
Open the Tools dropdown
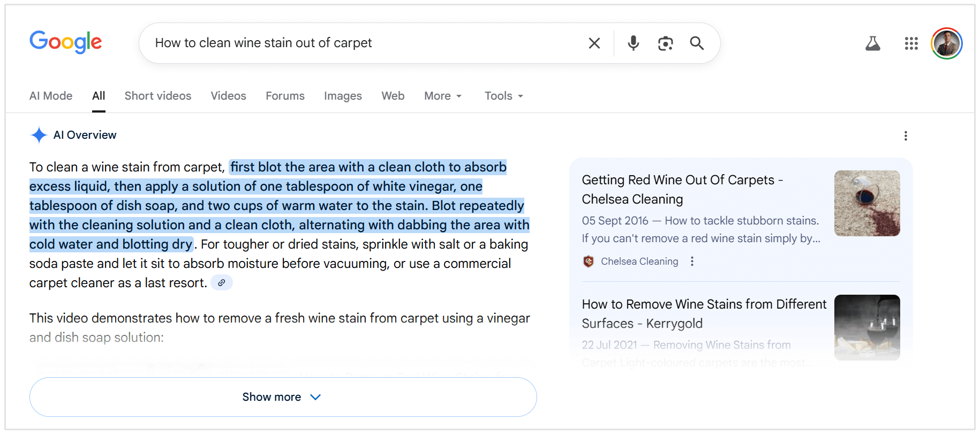(x=503, y=96)
